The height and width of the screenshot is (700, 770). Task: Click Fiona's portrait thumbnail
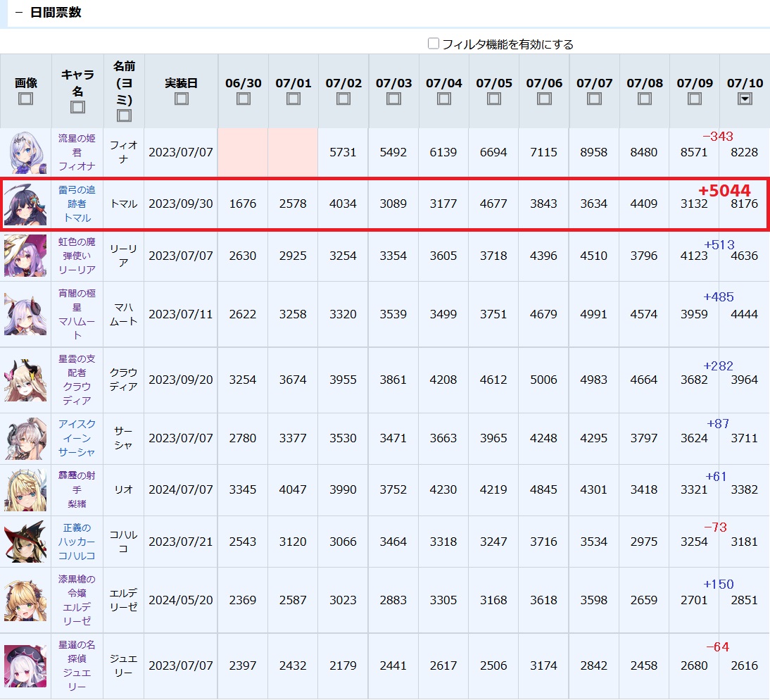[25, 153]
